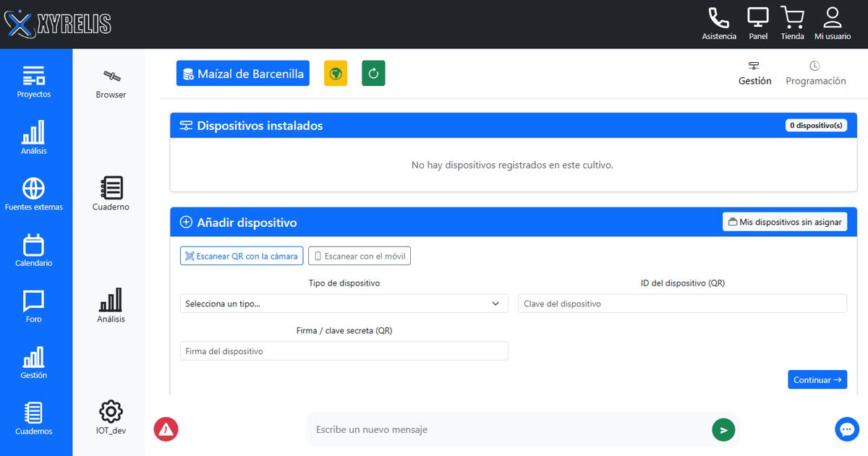The image size is (868, 456).
Task: Switch to the Gestión tab
Action: (x=754, y=73)
